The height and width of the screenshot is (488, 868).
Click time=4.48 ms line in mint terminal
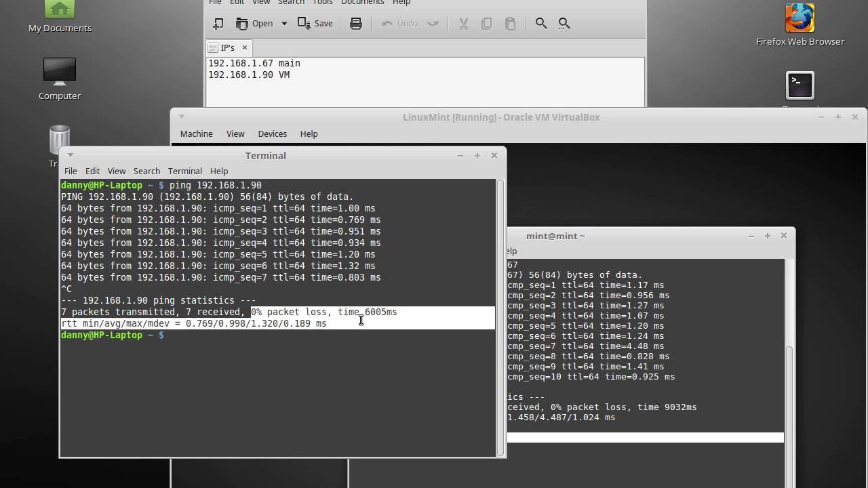[585, 346]
